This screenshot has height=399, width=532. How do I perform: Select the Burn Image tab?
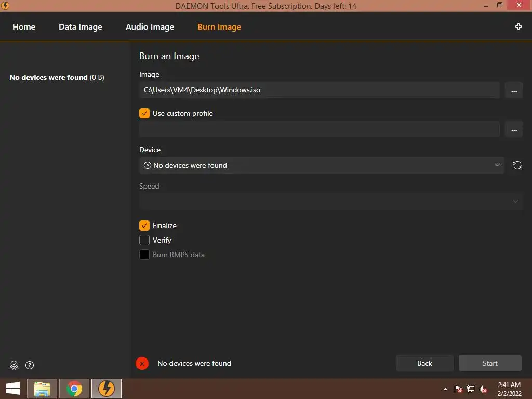219,27
